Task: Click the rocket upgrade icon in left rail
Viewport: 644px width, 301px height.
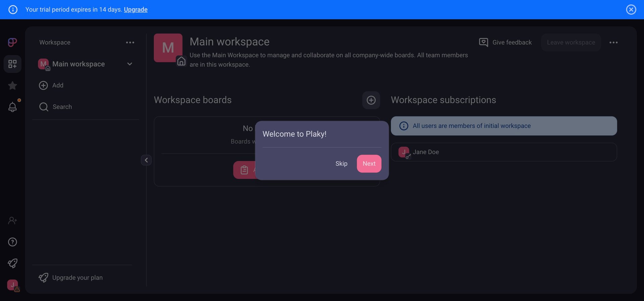Action: pos(12,263)
